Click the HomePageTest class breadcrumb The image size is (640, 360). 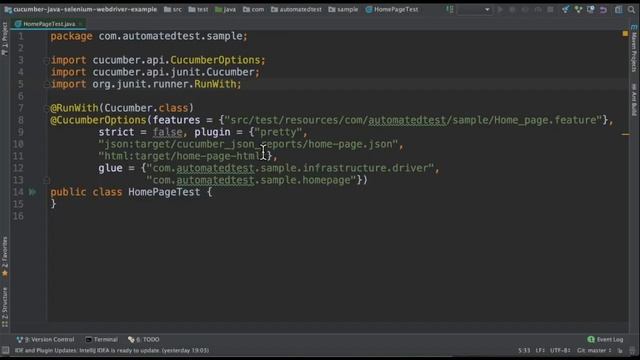point(392,9)
